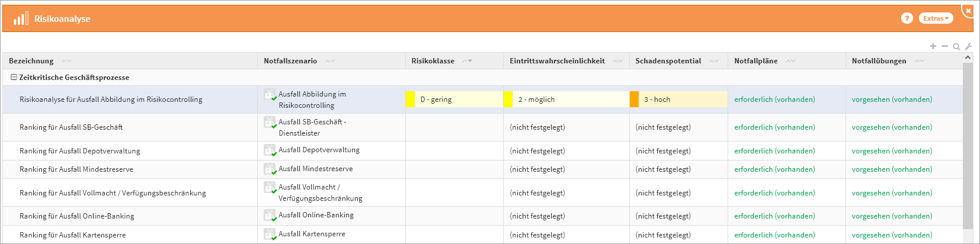This screenshot has width=980, height=244.
Task: Click the Ausfall Kartensperre scenario icon
Action: point(270,235)
